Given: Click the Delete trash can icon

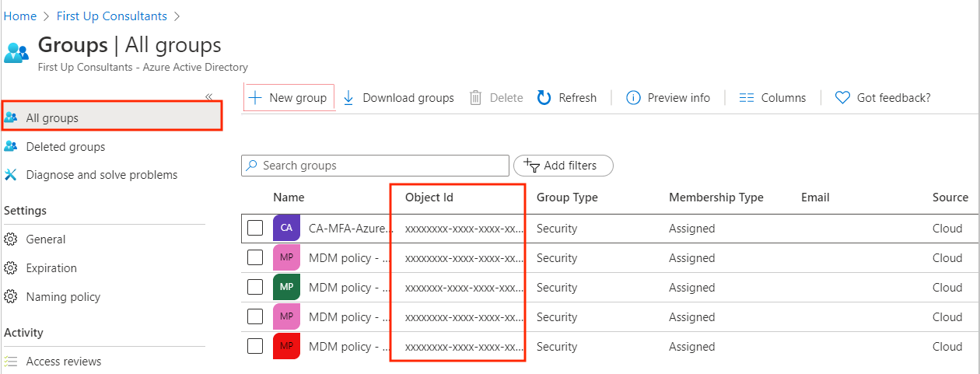Looking at the screenshot, I should (x=476, y=98).
